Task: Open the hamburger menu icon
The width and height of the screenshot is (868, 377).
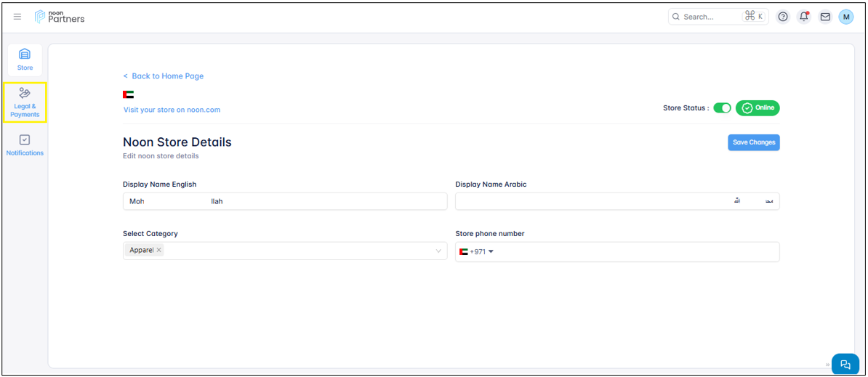Action: [x=17, y=17]
